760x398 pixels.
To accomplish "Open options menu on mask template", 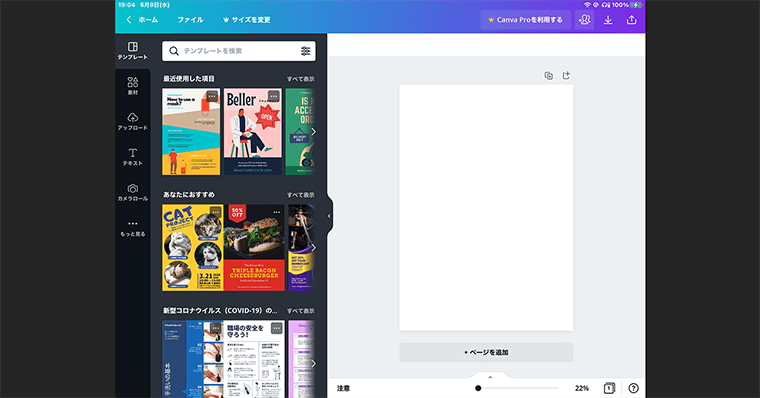I will pos(212,96).
